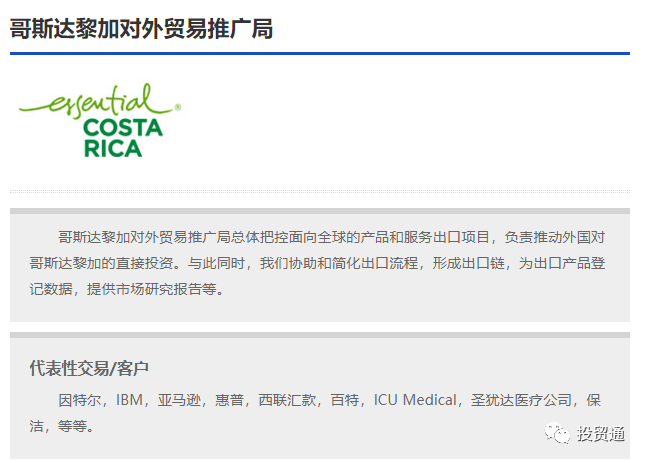Click the client list text mentioning IBM

coord(315,413)
